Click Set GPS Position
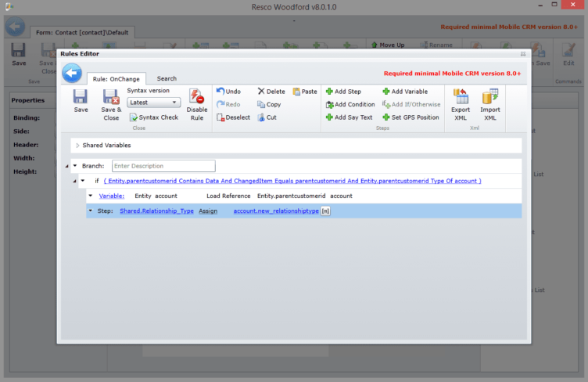The width and height of the screenshot is (588, 382). [x=410, y=117]
